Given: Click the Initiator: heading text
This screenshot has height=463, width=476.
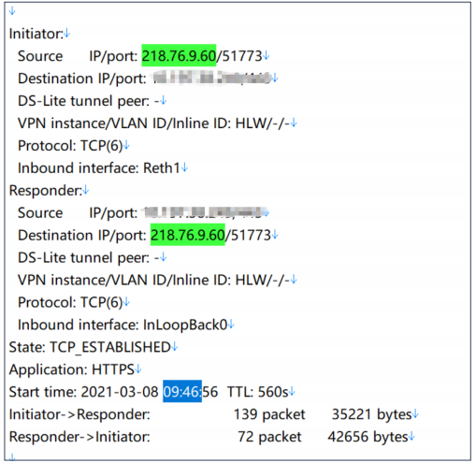Looking at the screenshot, I should tap(36, 34).
